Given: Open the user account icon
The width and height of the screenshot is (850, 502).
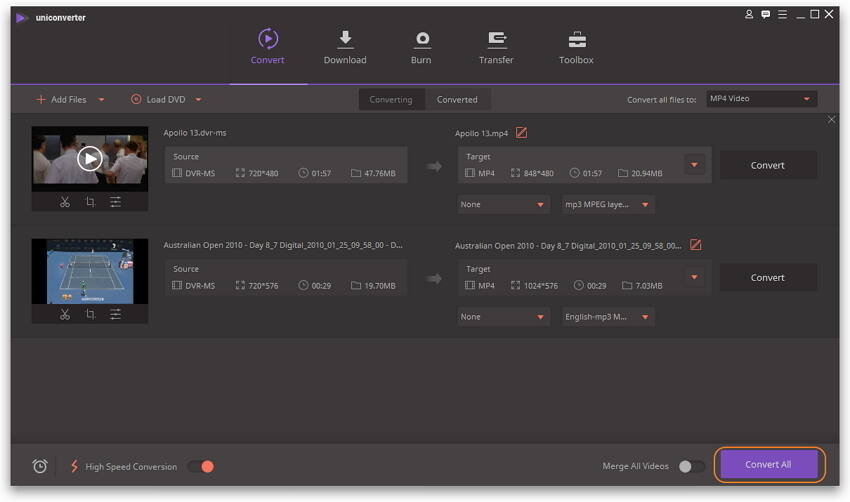Looking at the screenshot, I should tap(749, 15).
